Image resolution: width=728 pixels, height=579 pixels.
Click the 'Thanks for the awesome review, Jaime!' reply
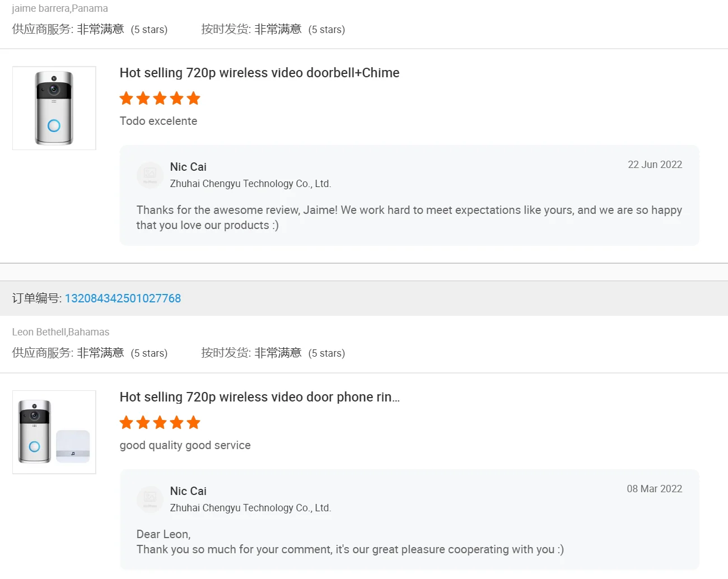409,217
